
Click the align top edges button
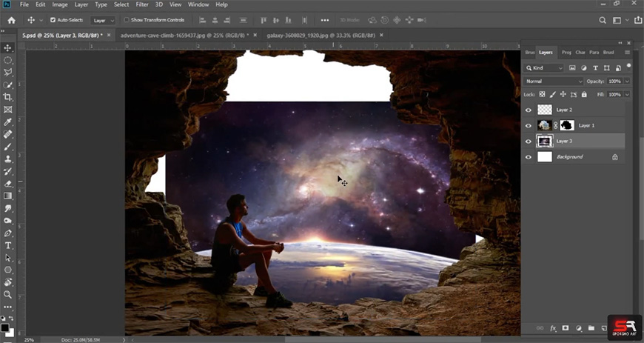pyautogui.click(x=264, y=20)
